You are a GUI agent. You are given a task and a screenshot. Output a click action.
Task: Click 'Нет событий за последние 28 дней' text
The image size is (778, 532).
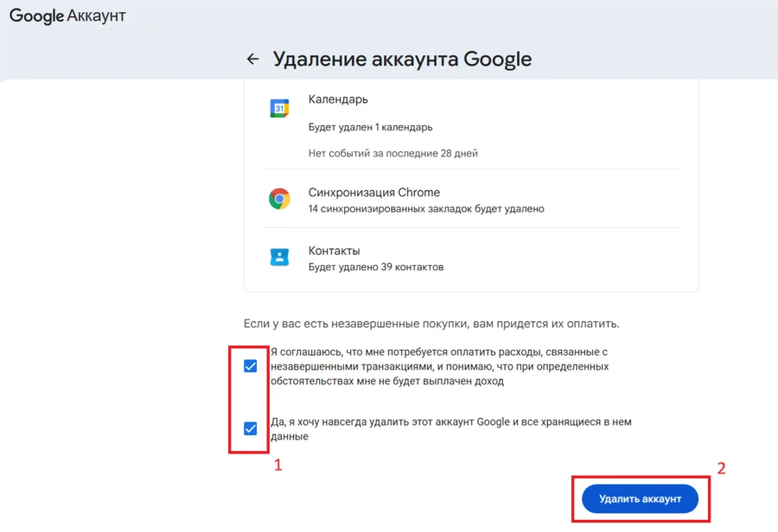(x=392, y=153)
